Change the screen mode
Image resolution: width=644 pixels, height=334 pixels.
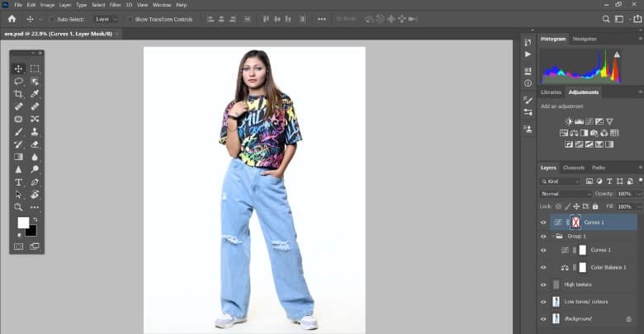pyautogui.click(x=35, y=247)
